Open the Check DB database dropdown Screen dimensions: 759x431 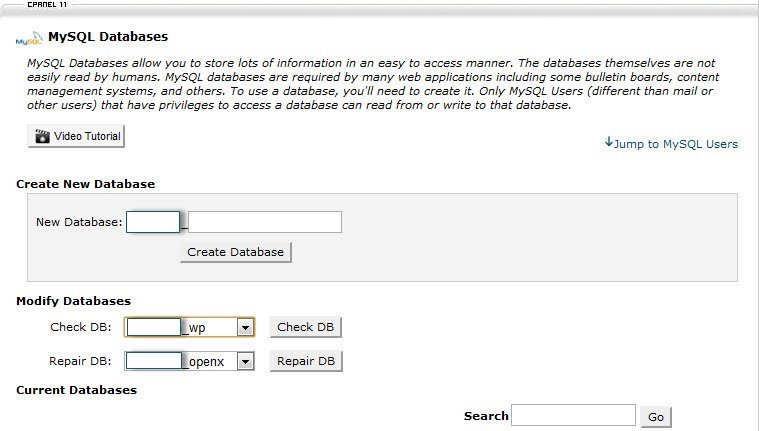(x=245, y=327)
